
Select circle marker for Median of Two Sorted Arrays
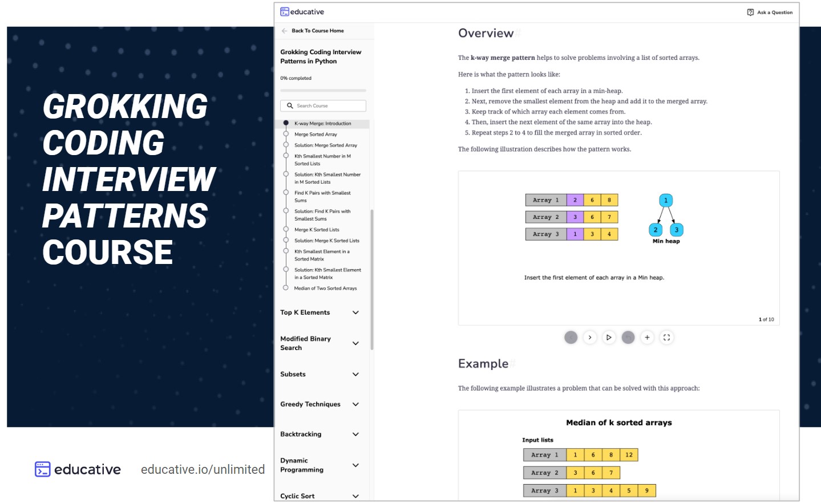click(286, 288)
